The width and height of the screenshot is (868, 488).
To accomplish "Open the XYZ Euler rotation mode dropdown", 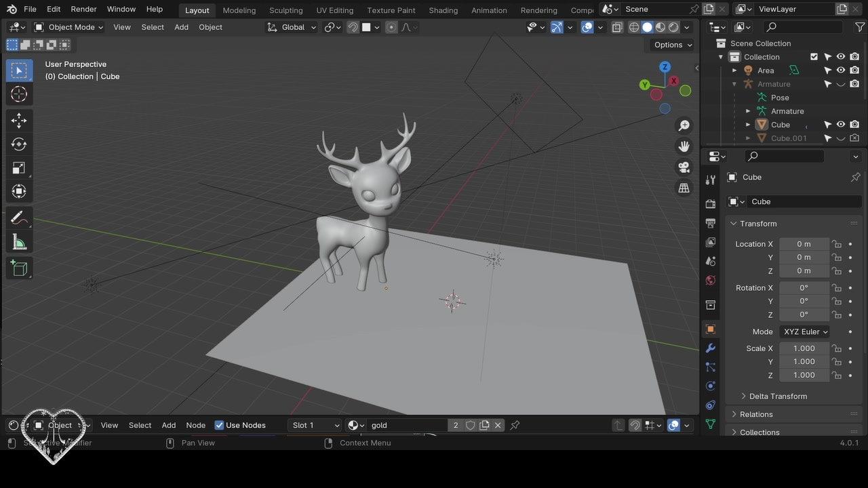I will [x=805, y=331].
